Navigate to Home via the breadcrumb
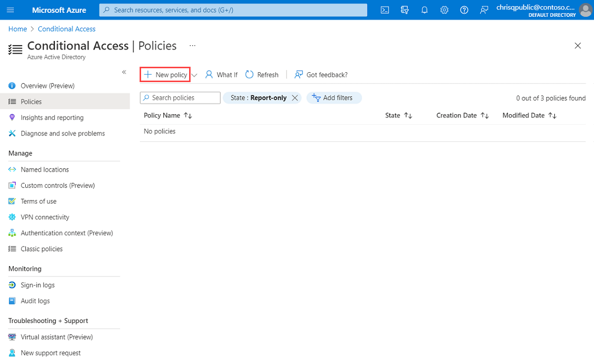 pyautogui.click(x=17, y=29)
